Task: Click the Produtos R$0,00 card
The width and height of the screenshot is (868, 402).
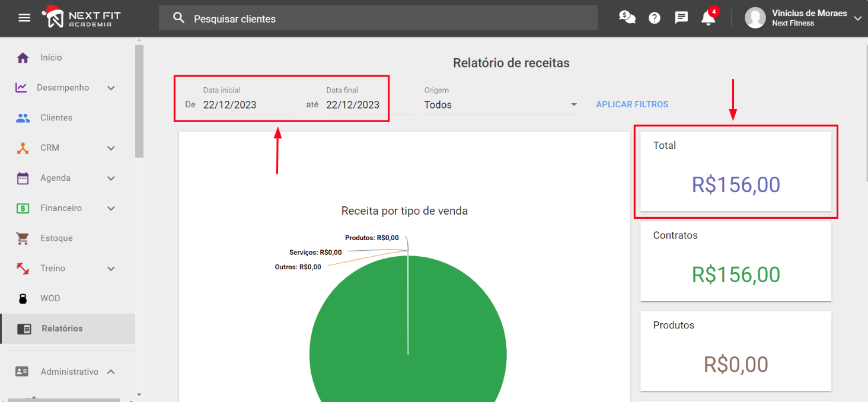Action: 736,351
